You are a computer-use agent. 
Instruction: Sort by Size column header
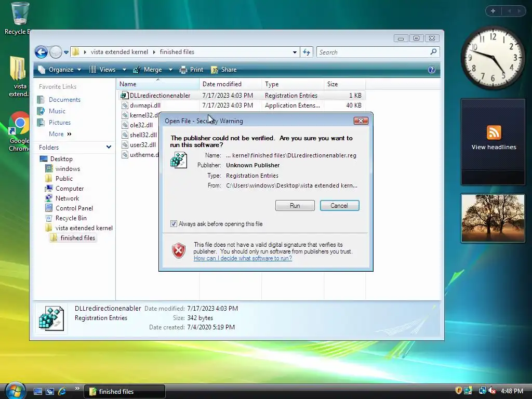click(345, 84)
